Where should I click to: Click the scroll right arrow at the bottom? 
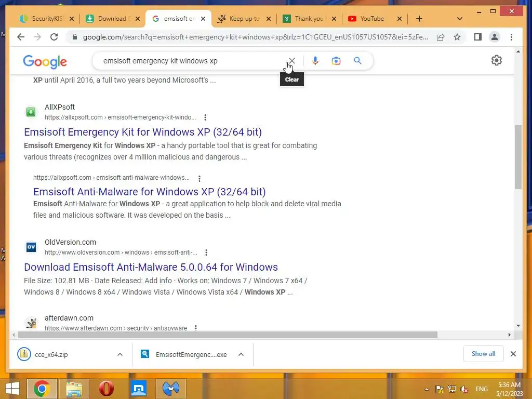tap(509, 335)
